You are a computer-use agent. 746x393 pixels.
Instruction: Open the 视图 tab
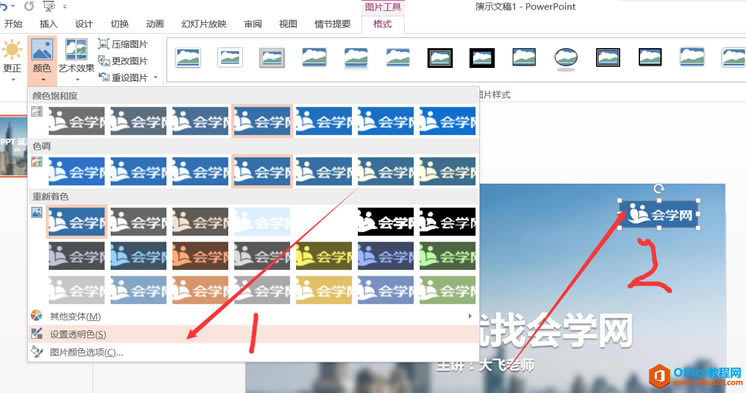288,24
